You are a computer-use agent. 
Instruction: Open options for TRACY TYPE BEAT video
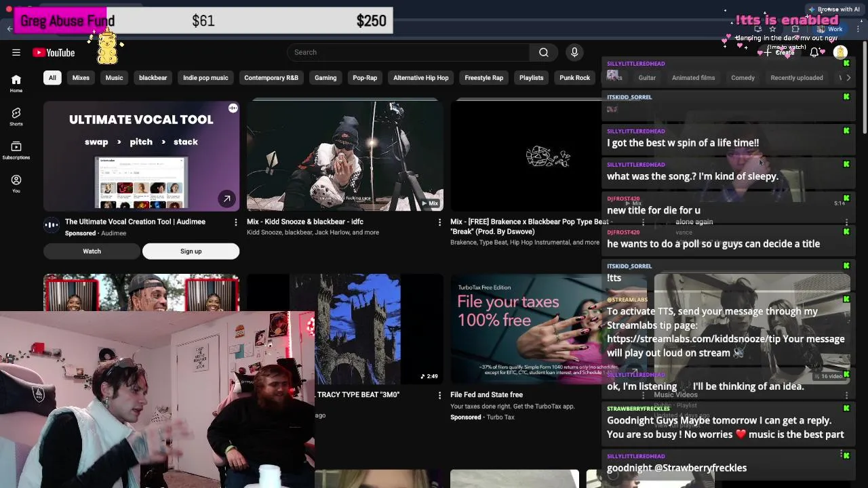[439, 395]
